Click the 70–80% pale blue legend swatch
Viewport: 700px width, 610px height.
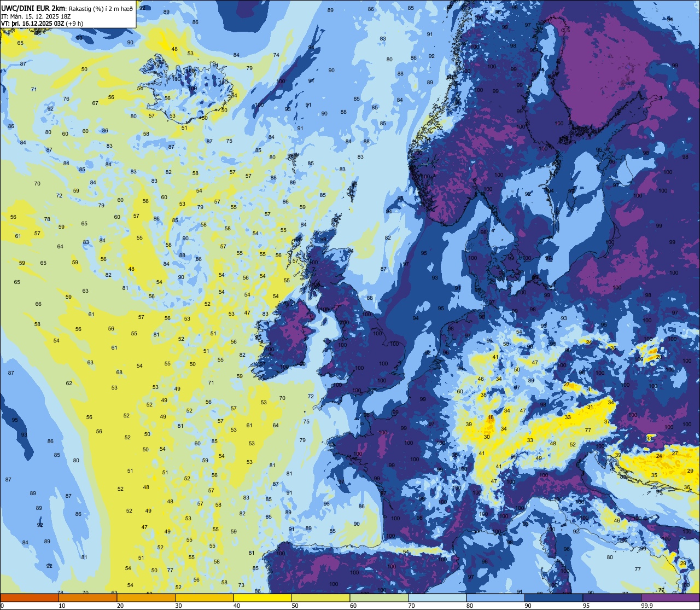point(437,598)
